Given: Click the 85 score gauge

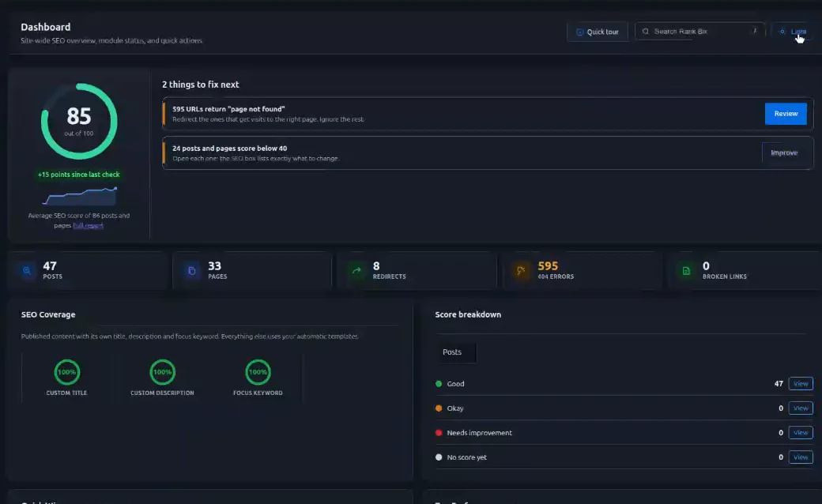Looking at the screenshot, I should [x=79, y=122].
